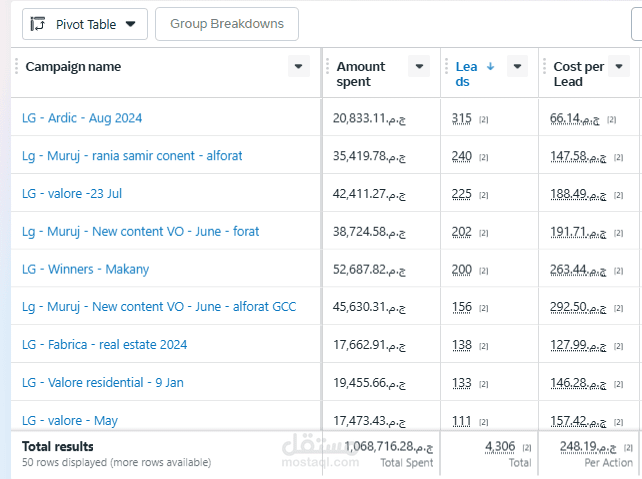Click cost per lead 157.42
This screenshot has height=479, width=642.
[578, 421]
